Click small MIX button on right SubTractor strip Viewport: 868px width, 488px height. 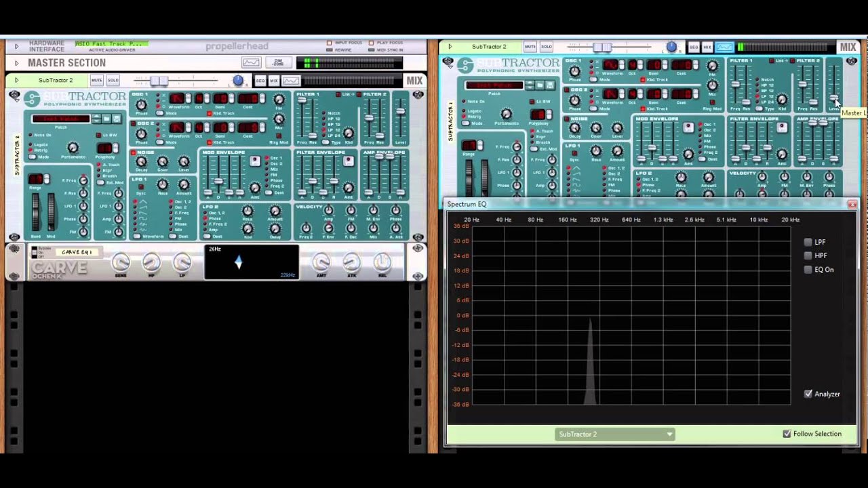[707, 47]
